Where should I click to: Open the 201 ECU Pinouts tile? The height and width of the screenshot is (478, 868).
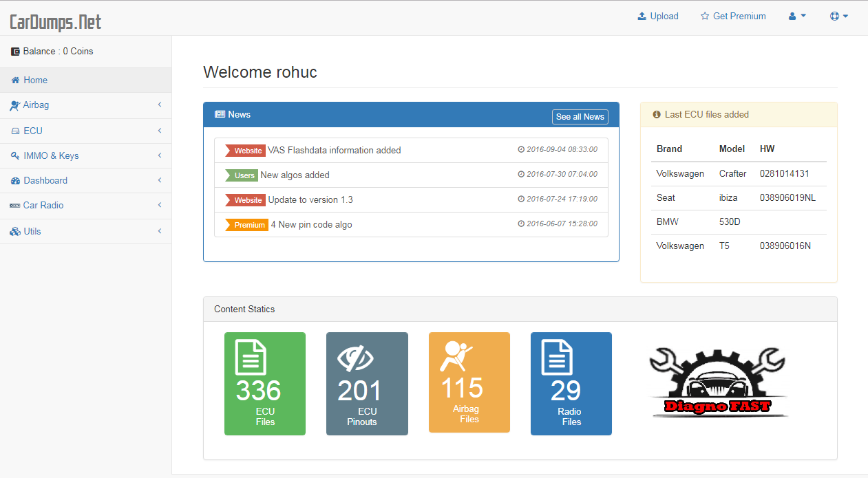pyautogui.click(x=367, y=384)
